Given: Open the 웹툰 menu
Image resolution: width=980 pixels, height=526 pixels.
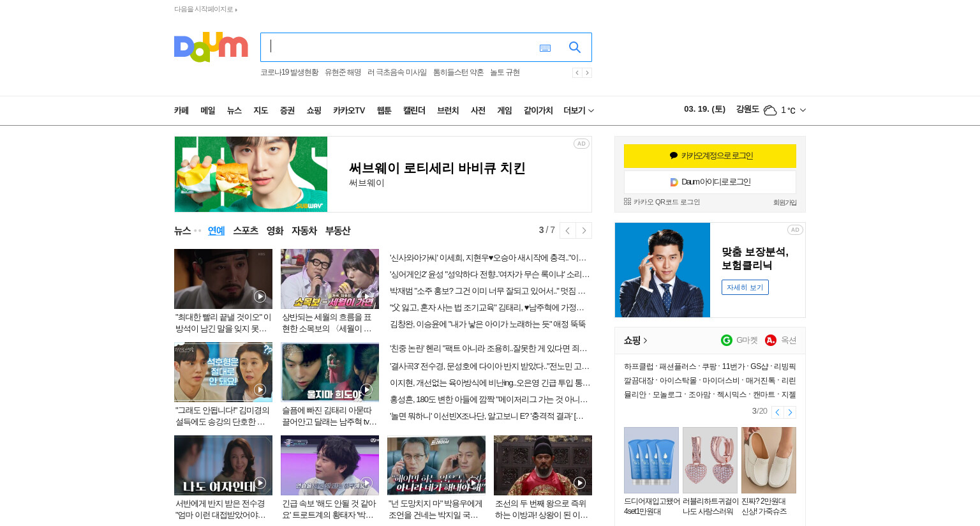Looking at the screenshot, I should [384, 110].
